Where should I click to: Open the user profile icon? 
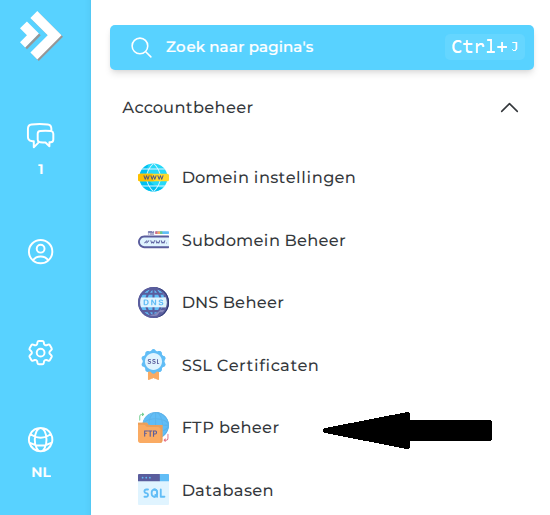pyautogui.click(x=41, y=252)
